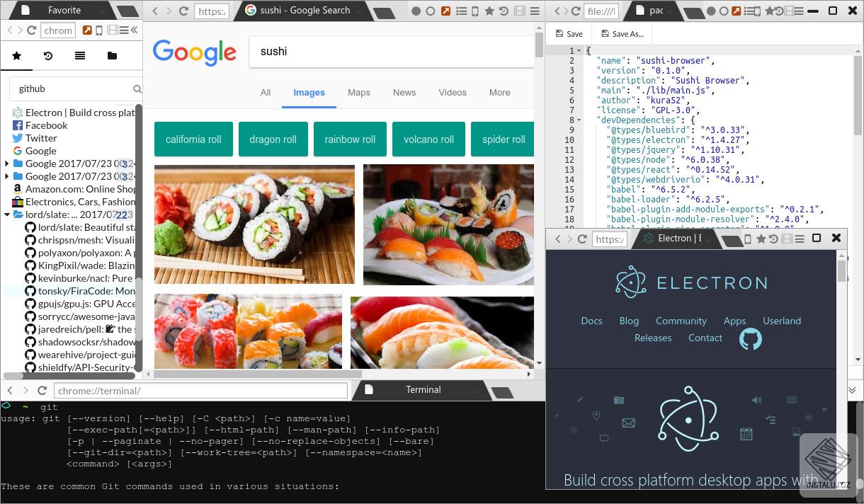The image size is (864, 504).
Task: Open new tab next to Favorite tab
Action: click(x=127, y=12)
